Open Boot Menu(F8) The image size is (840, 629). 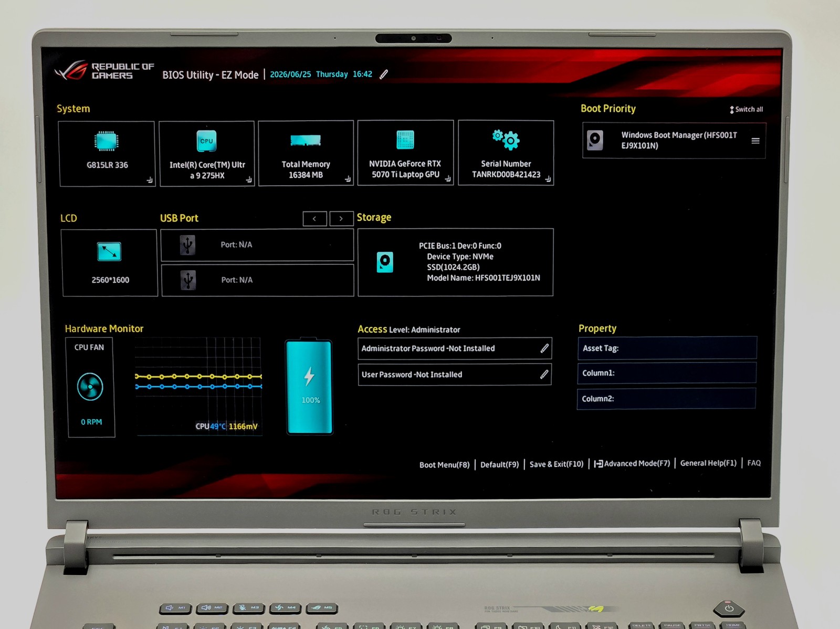pos(444,465)
